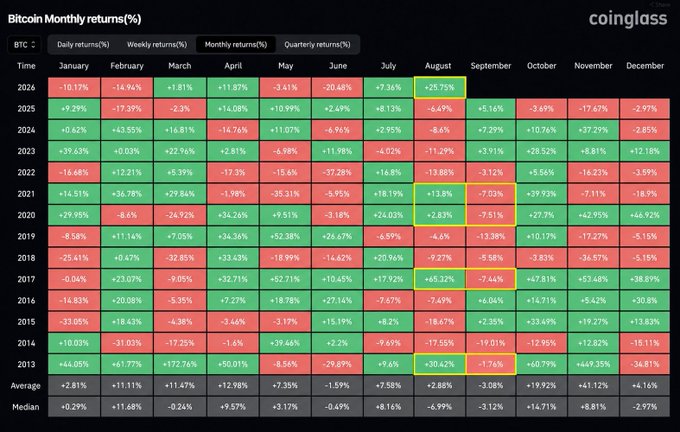
Task: Click the 2018 March cell -32.85%
Action: 180,258
